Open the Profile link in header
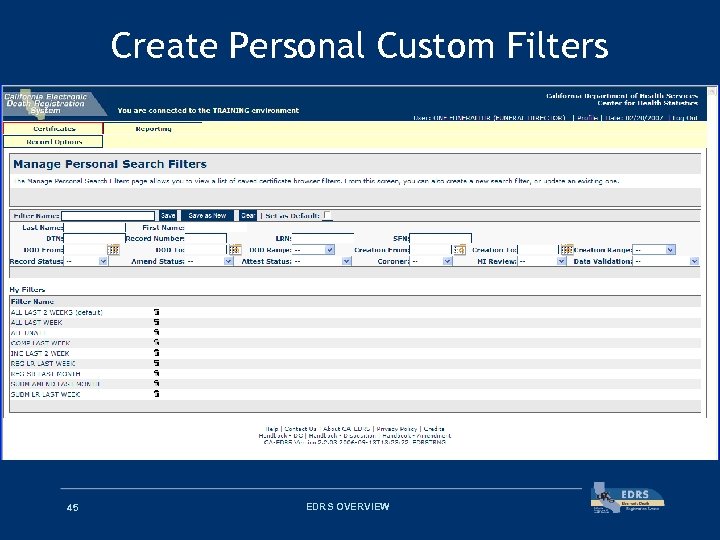The image size is (720, 540). (587, 118)
